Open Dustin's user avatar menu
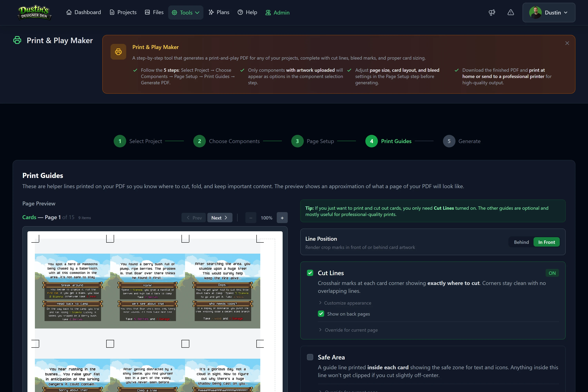The width and height of the screenshot is (588, 392). [549, 13]
